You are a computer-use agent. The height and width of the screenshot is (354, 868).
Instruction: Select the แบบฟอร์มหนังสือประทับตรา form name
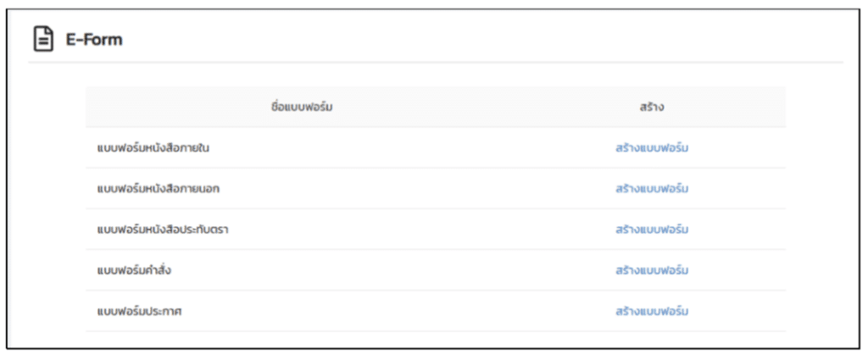(x=162, y=230)
